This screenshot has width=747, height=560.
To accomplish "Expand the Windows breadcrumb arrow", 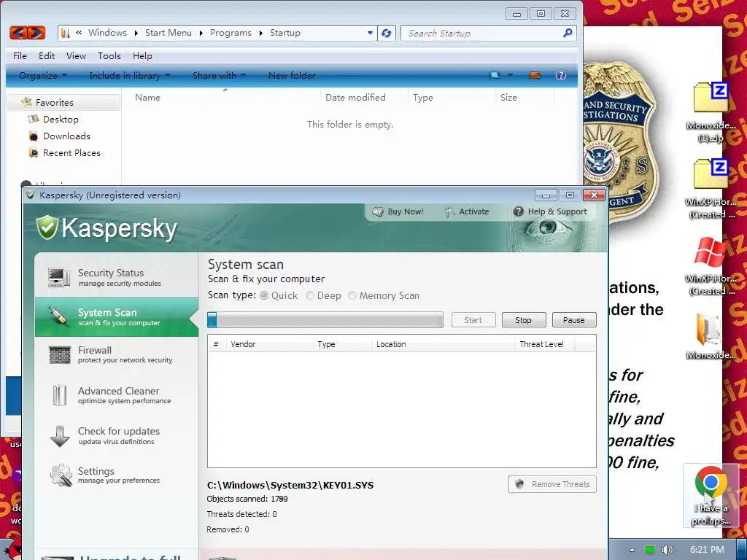I will point(136,33).
